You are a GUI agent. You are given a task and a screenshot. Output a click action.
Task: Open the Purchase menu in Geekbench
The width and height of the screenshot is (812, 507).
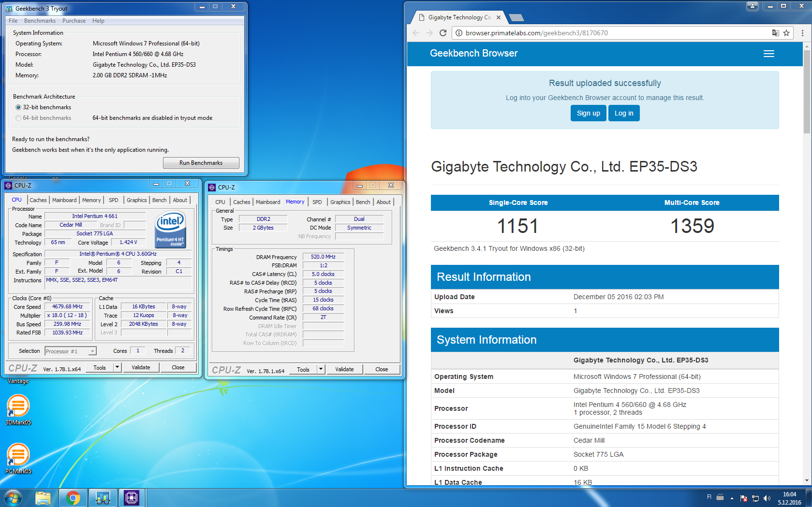[x=74, y=21]
